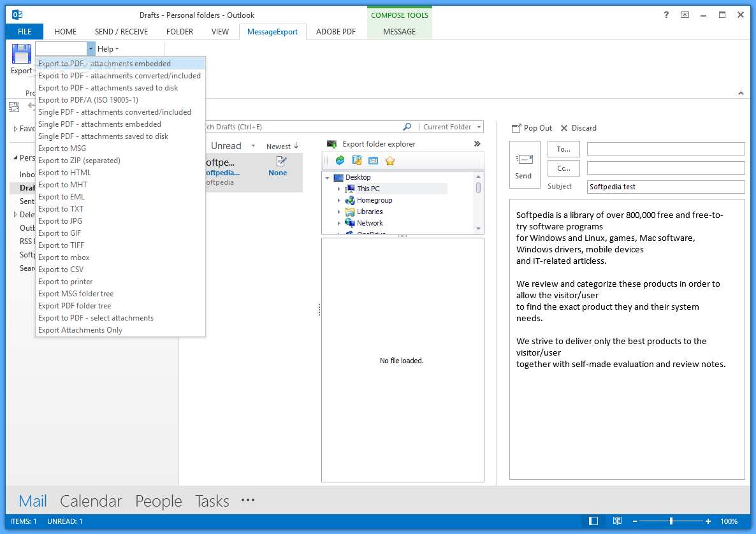
Task: Click the Search Drafts input box
Action: [303, 127]
